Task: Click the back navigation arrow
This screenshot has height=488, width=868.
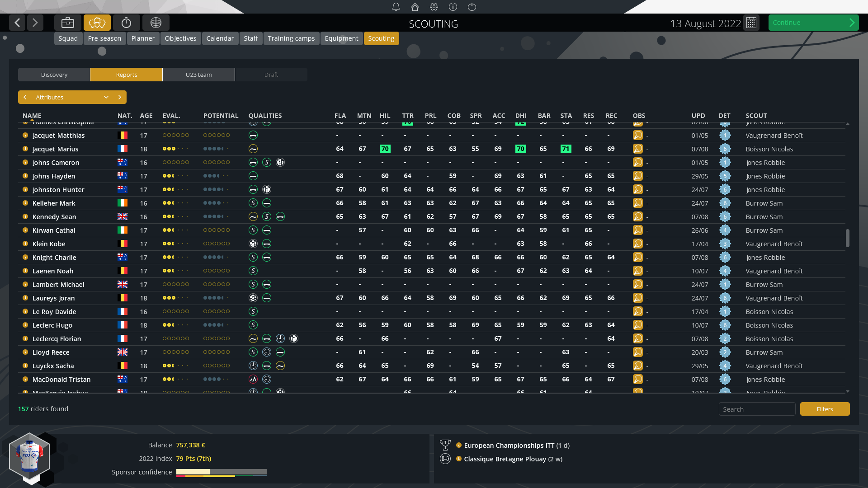Action: click(x=17, y=23)
